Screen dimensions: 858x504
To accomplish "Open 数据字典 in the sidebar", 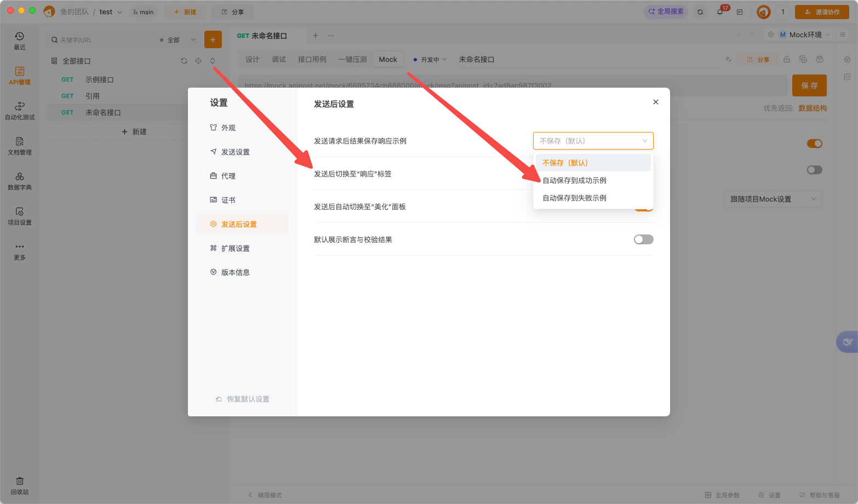I will [20, 181].
